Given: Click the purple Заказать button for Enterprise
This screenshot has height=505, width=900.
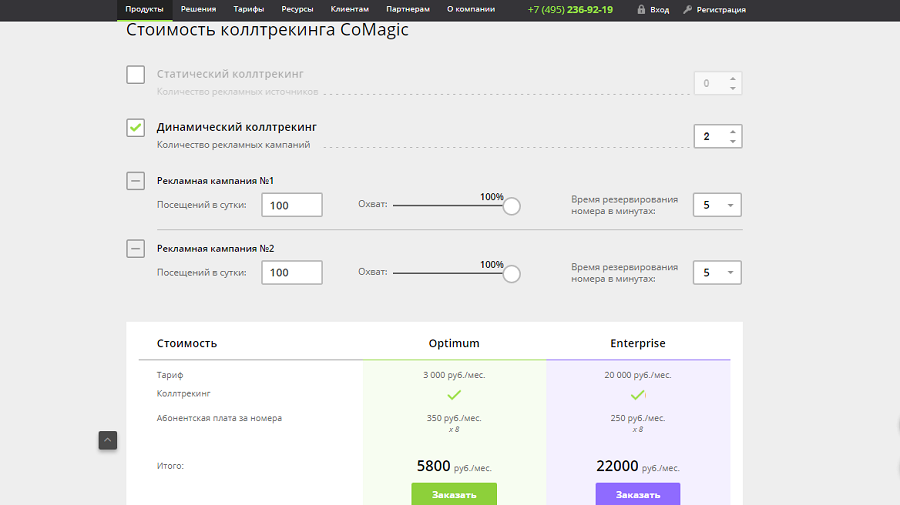Looking at the screenshot, I should 638,494.
